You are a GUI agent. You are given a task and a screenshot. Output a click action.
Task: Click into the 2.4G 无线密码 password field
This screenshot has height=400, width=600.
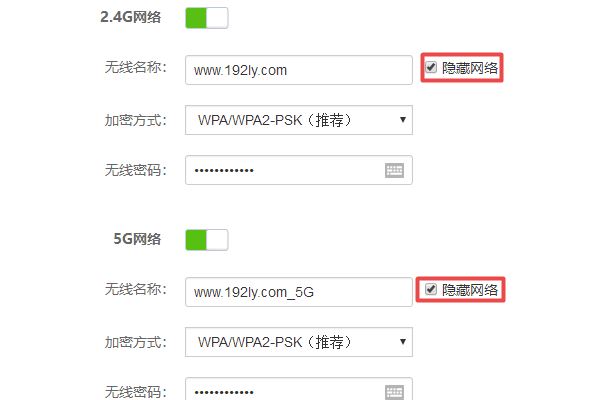(299, 170)
